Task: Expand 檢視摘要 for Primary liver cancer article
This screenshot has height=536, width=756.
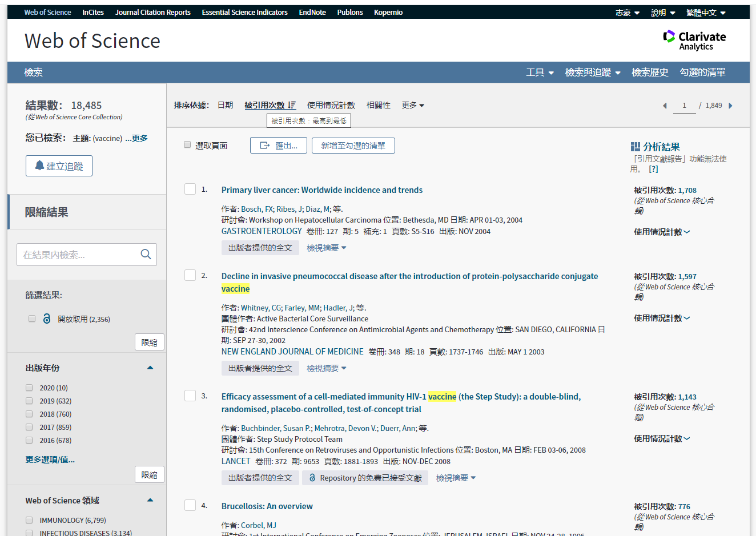Action: click(327, 248)
